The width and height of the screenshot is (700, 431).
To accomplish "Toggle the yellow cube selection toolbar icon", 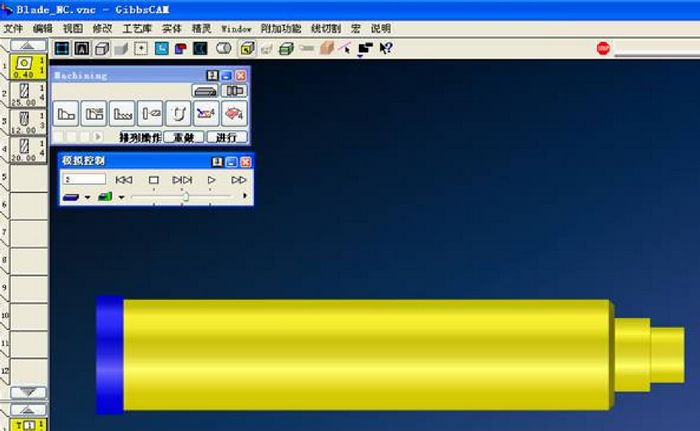I will click(x=247, y=48).
